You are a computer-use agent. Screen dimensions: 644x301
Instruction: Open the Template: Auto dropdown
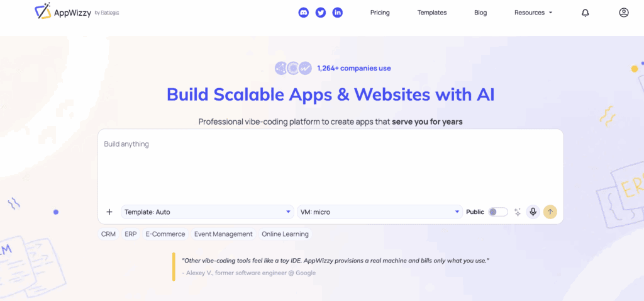click(x=208, y=212)
